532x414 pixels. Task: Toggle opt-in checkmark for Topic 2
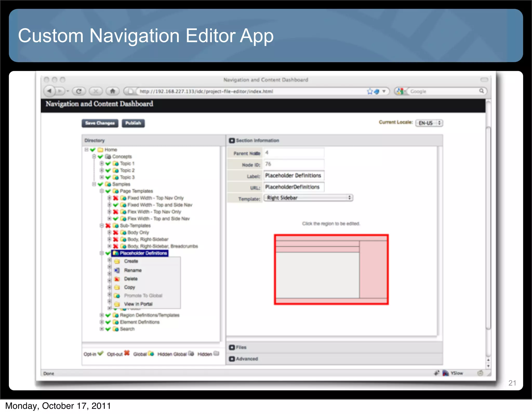click(x=108, y=170)
